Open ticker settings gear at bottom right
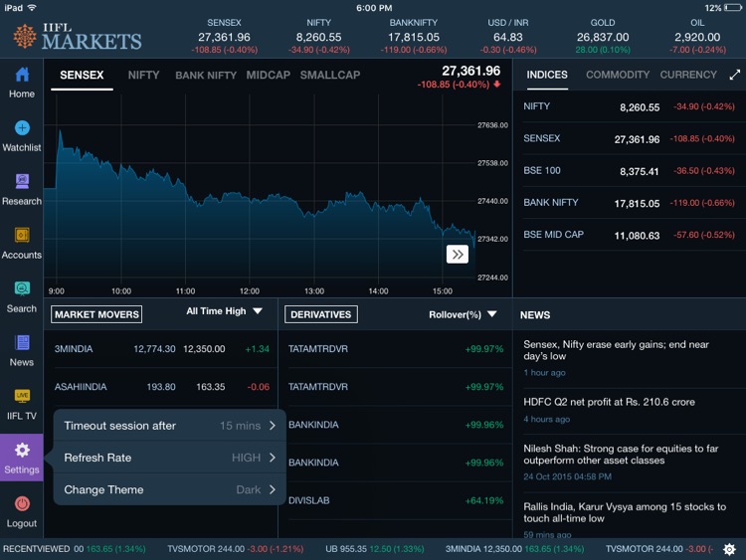The width and height of the screenshot is (746, 560). tap(729, 549)
